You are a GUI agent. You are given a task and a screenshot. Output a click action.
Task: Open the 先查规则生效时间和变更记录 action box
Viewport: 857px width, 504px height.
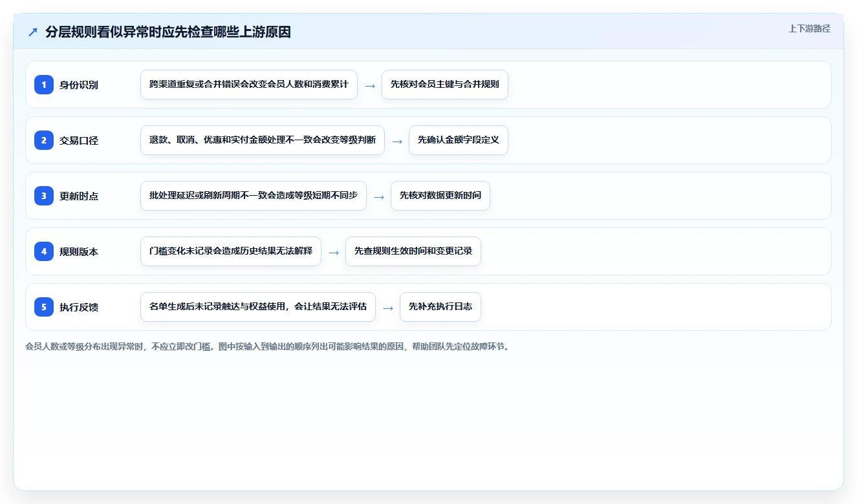click(413, 251)
